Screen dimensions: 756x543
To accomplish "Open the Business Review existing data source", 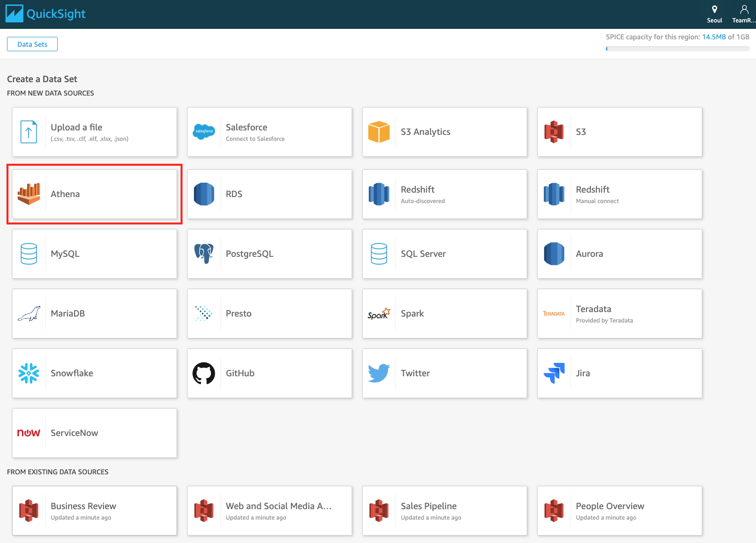I will [x=94, y=511].
